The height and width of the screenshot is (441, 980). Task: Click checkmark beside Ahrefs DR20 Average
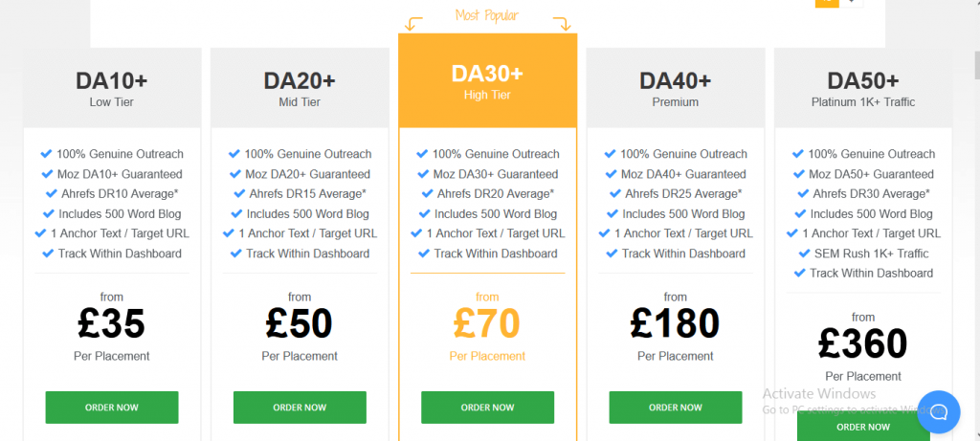(428, 193)
